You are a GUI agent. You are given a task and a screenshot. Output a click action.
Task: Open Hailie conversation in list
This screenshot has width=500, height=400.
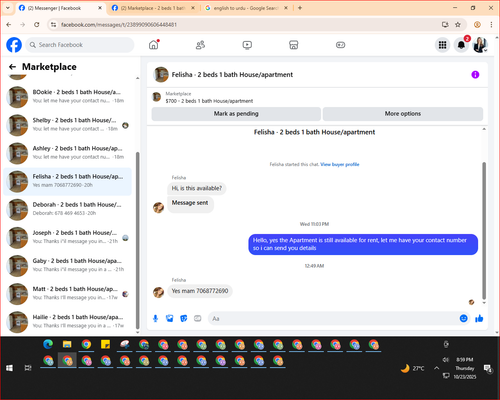coord(68,322)
